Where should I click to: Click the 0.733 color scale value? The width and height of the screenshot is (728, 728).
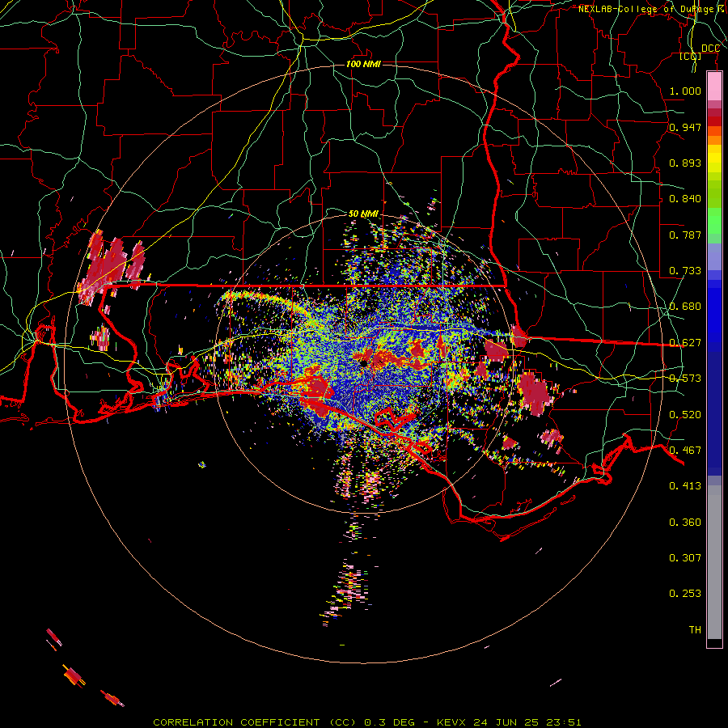point(685,271)
